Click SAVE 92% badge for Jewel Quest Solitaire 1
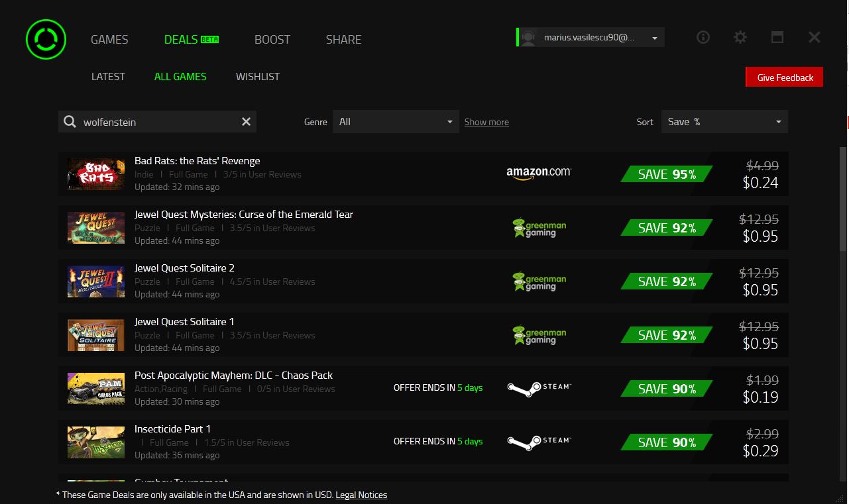849x504 pixels. coord(667,335)
